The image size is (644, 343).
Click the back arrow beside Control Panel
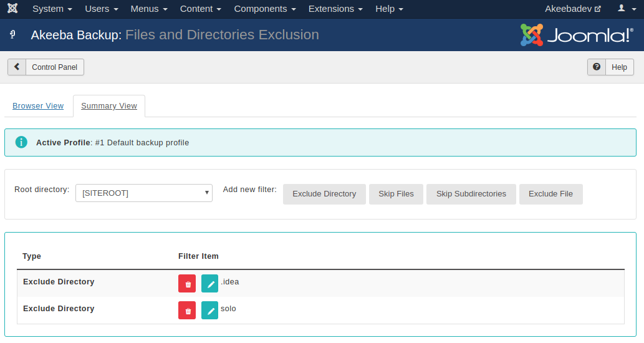pos(17,67)
